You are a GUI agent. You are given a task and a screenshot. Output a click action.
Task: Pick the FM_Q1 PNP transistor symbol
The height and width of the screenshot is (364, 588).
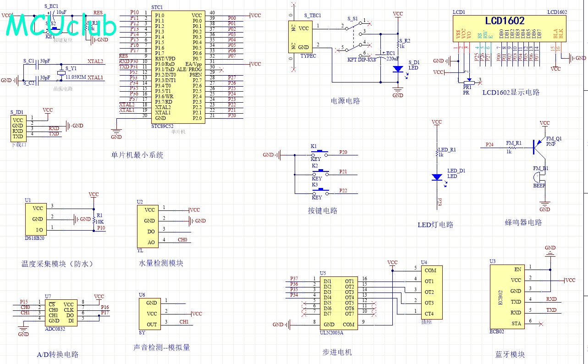point(539,147)
